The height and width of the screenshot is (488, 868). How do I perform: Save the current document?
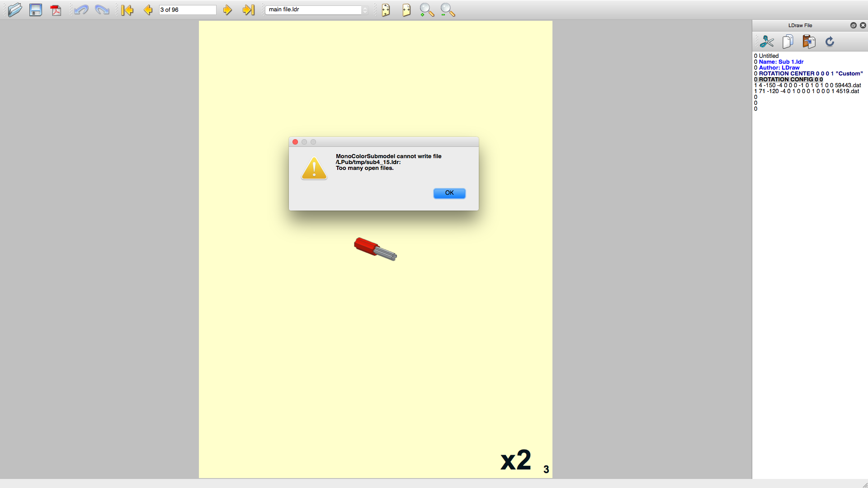pyautogui.click(x=36, y=9)
